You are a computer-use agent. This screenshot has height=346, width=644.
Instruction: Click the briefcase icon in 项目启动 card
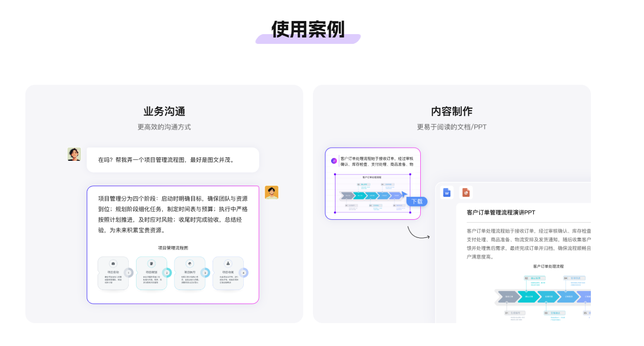(x=113, y=263)
